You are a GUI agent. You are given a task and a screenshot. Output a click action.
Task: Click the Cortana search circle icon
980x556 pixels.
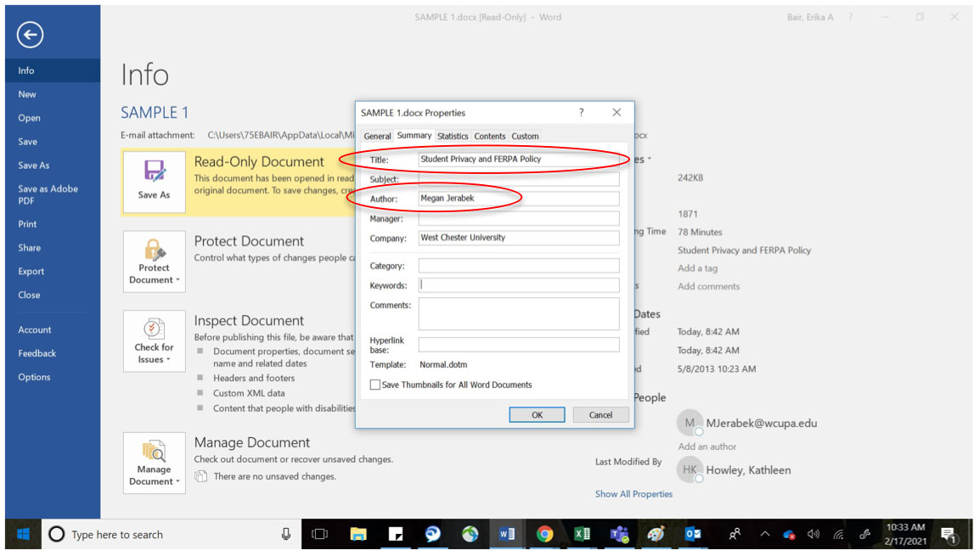coord(57,534)
